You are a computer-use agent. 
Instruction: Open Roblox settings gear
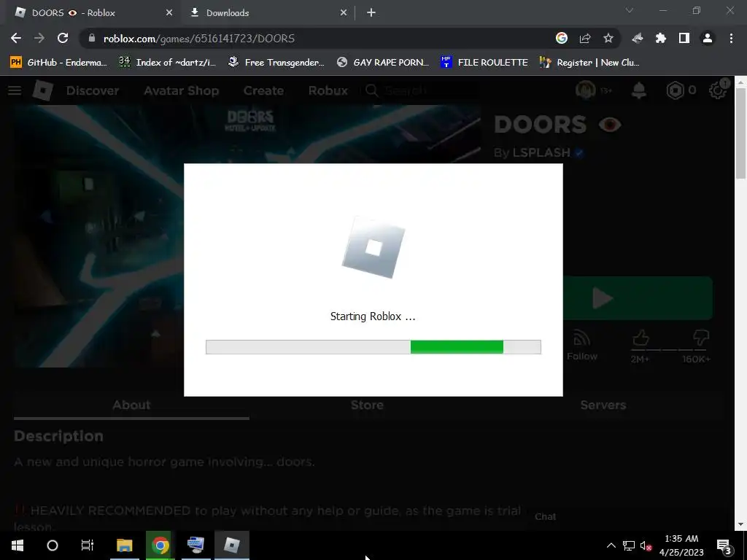pos(718,90)
